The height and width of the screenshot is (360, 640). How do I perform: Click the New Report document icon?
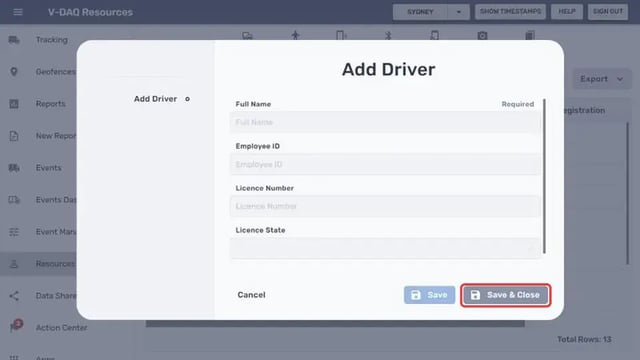[x=14, y=136]
